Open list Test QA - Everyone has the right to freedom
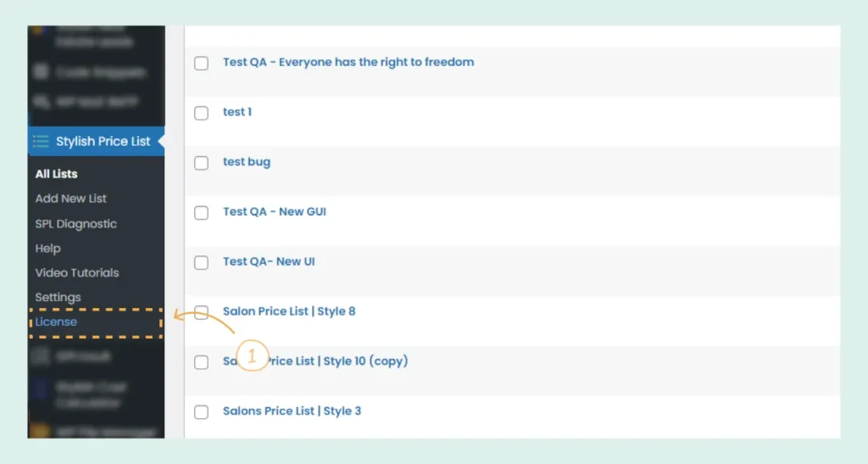This screenshot has width=868, height=464. coord(348,62)
